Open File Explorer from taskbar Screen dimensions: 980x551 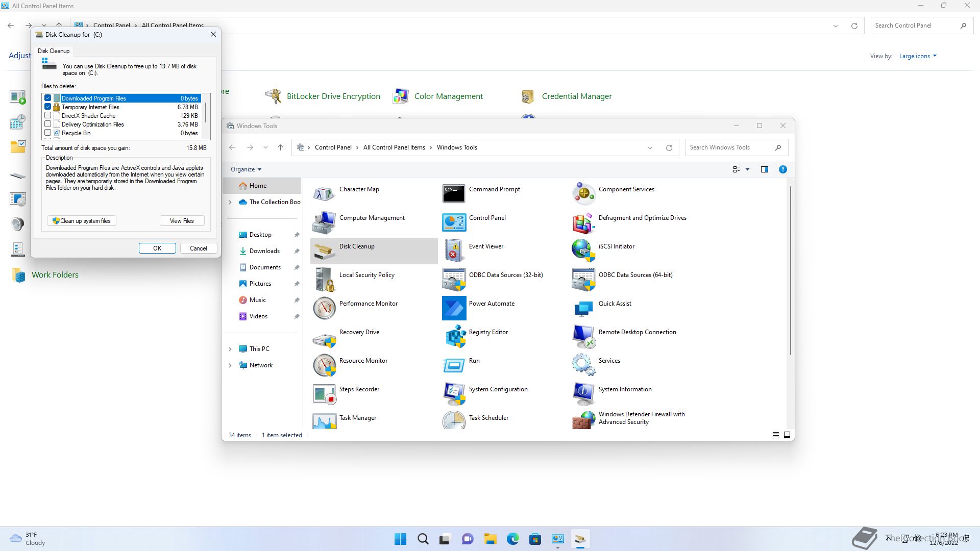click(x=490, y=539)
